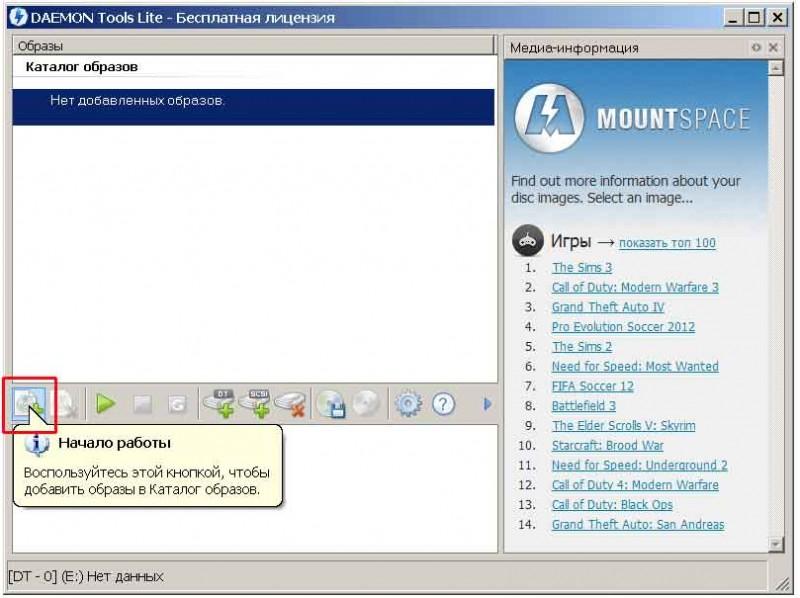Image resolution: width=800 pixels, height=598 pixels.
Task: Click the 'Find out more information' text
Action: click(626, 189)
